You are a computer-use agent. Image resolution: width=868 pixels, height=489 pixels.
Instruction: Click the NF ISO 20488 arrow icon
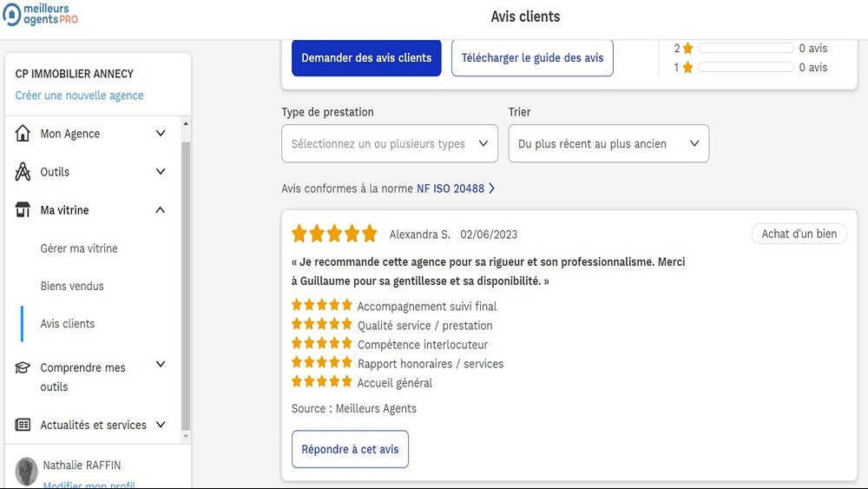(x=492, y=188)
